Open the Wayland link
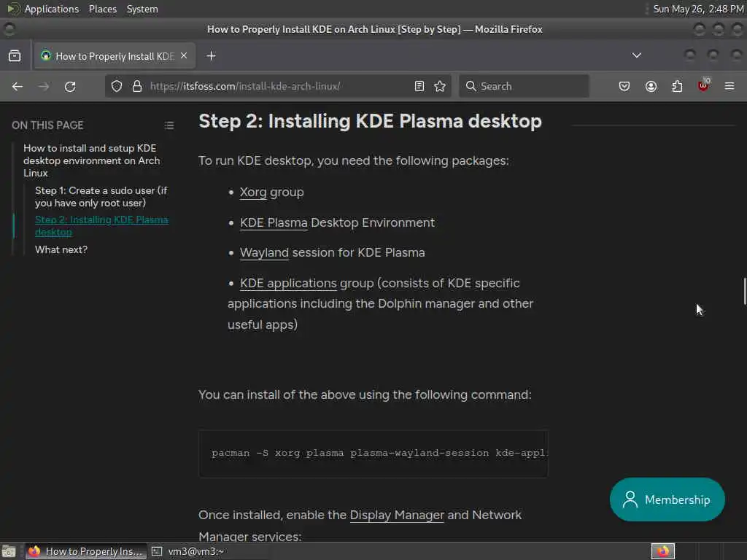The image size is (747, 560). point(264,253)
